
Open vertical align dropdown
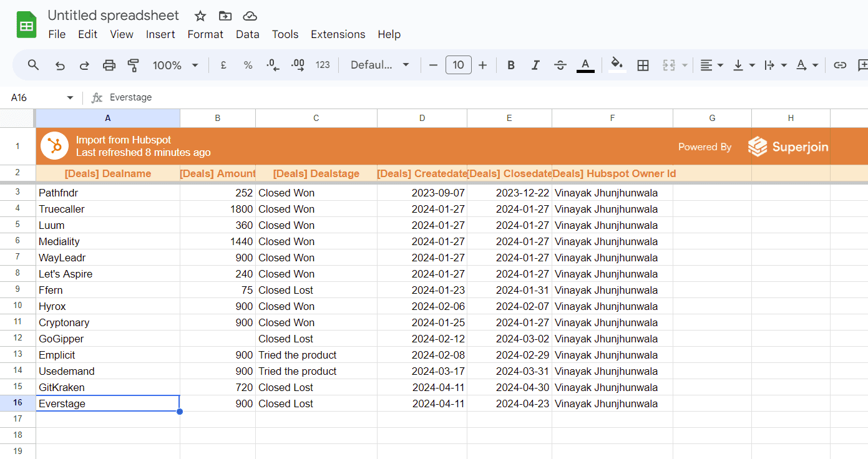[743, 65]
